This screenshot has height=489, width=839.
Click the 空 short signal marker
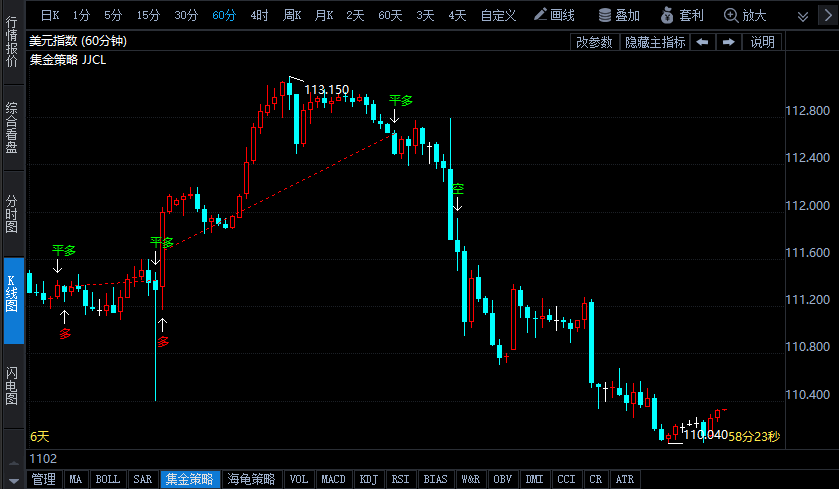457,188
